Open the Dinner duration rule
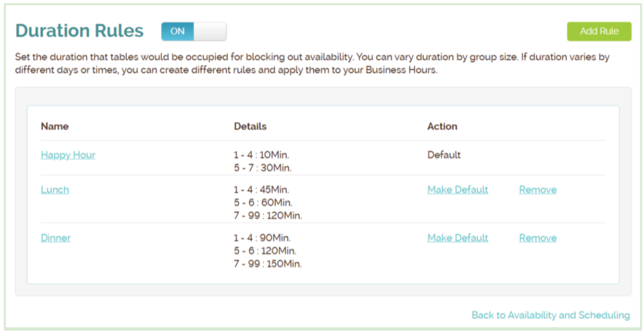Viewport: 644px width, 331px height. tap(55, 238)
